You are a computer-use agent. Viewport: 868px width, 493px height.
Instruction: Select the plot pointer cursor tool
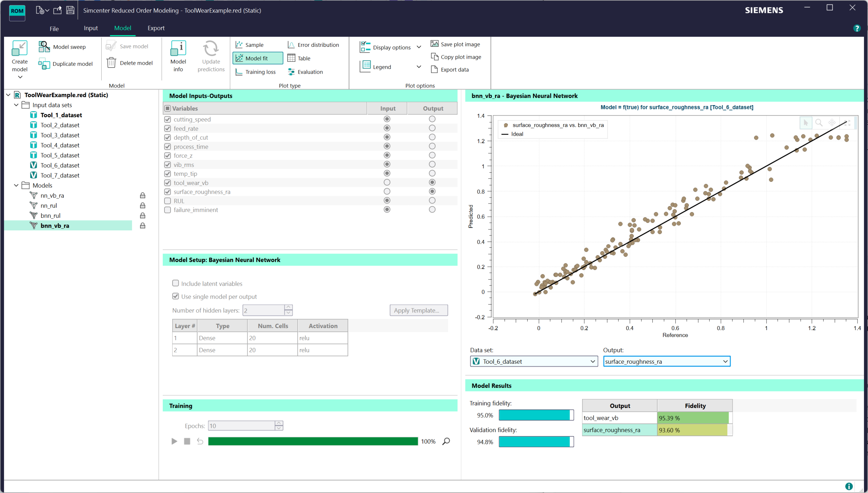[806, 123]
